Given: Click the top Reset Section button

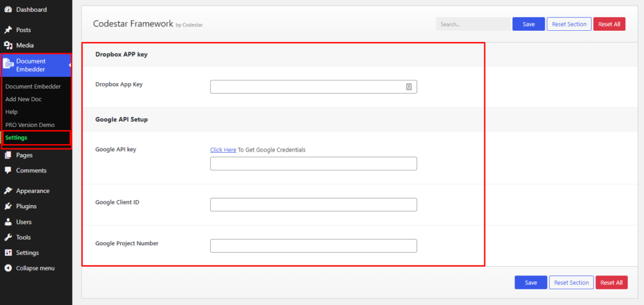Looking at the screenshot, I should [x=569, y=25].
